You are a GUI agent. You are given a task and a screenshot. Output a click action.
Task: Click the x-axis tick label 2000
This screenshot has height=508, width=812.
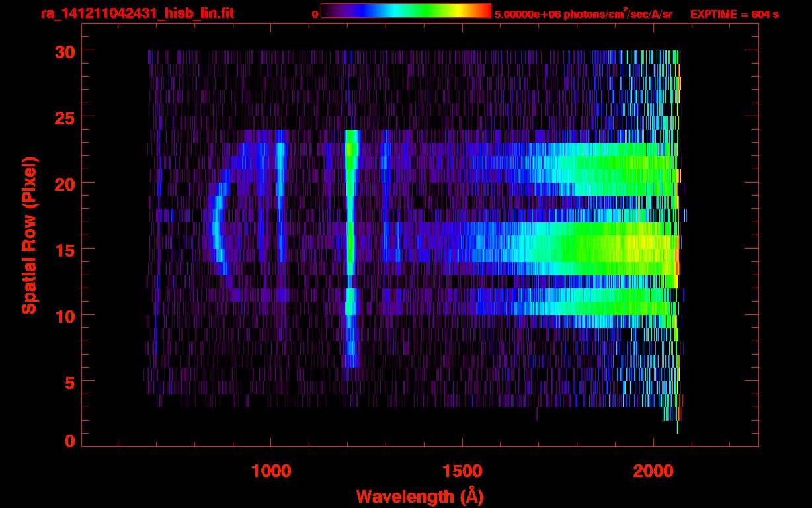coord(653,470)
